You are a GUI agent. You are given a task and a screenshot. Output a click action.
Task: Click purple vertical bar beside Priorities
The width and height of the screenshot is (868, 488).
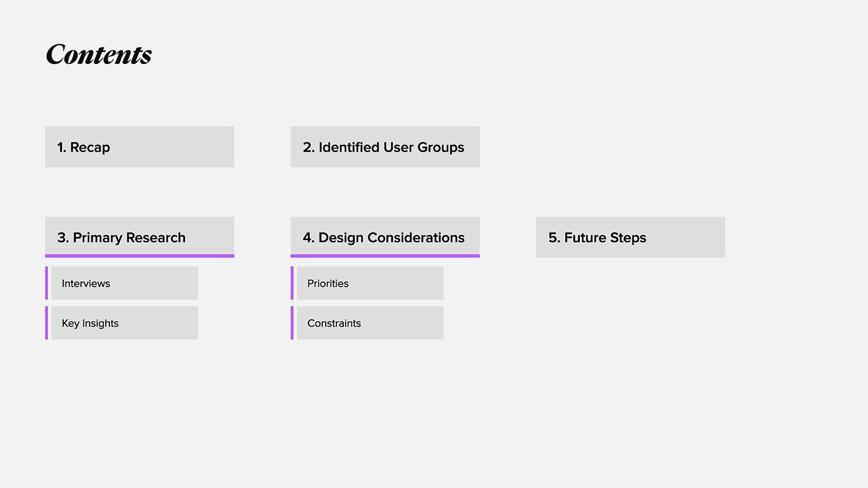pyautogui.click(x=292, y=283)
